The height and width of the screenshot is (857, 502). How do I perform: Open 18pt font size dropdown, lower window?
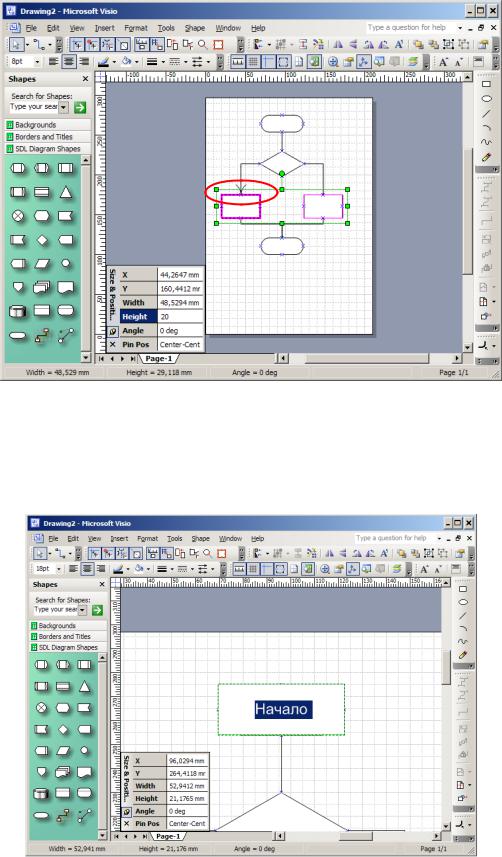[x=59, y=569]
